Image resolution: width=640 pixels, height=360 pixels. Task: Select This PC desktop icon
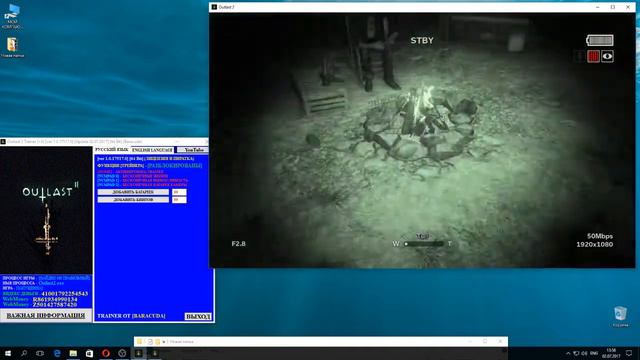12,16
